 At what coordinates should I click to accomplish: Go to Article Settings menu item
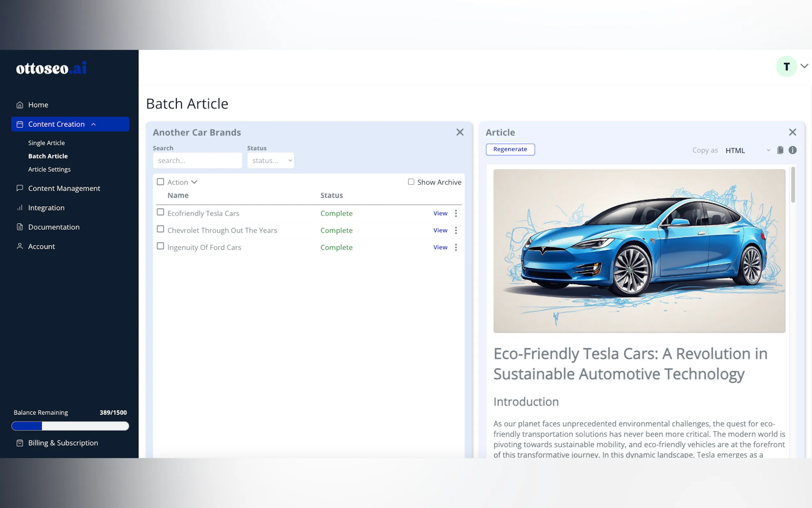point(49,169)
